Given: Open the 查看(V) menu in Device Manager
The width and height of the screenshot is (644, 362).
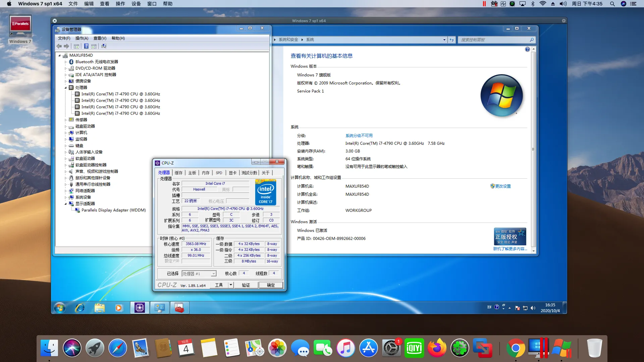Looking at the screenshot, I should coord(100,38).
